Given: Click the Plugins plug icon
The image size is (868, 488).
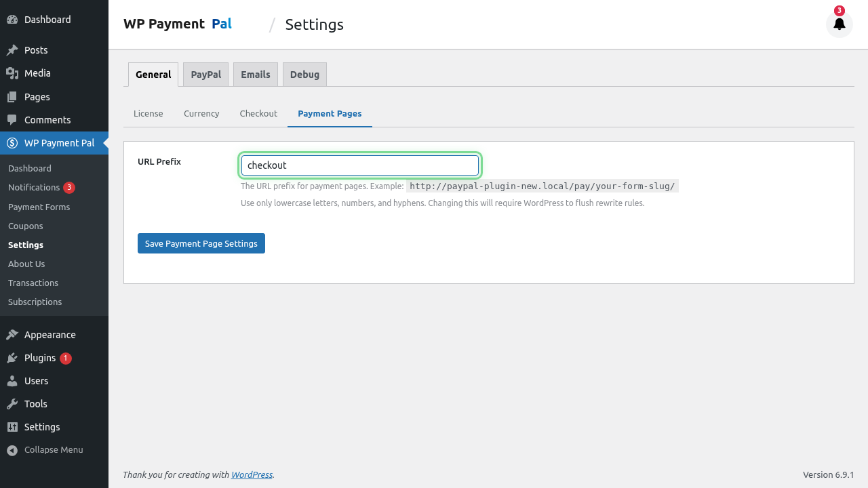Looking at the screenshot, I should click(12, 357).
